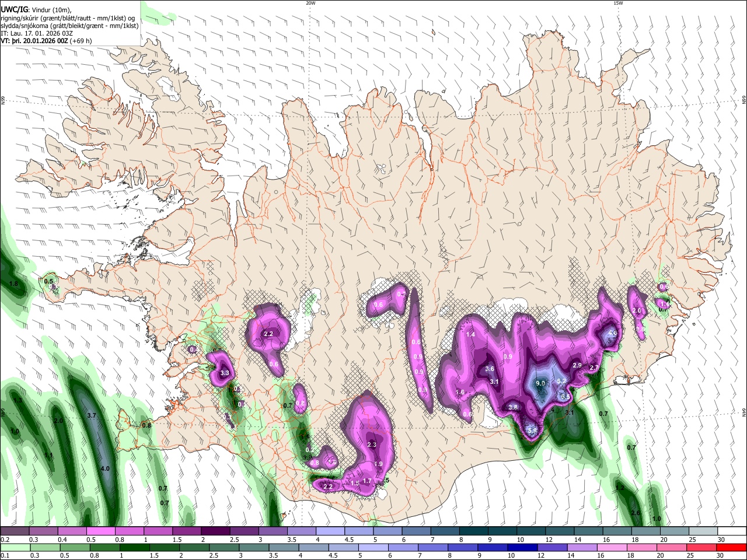Select the 0.5 value on western peninsula
The height and width of the screenshot is (560, 747).
[x=49, y=281]
